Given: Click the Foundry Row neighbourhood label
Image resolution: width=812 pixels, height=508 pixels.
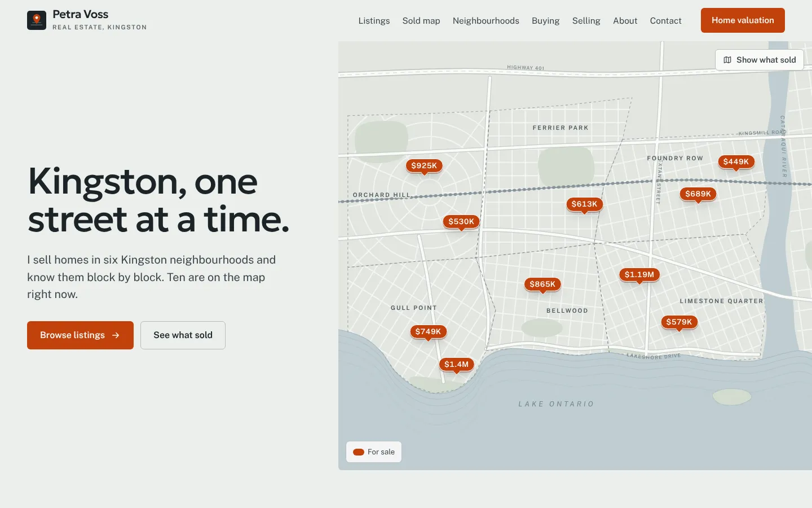Looking at the screenshot, I should (x=675, y=159).
